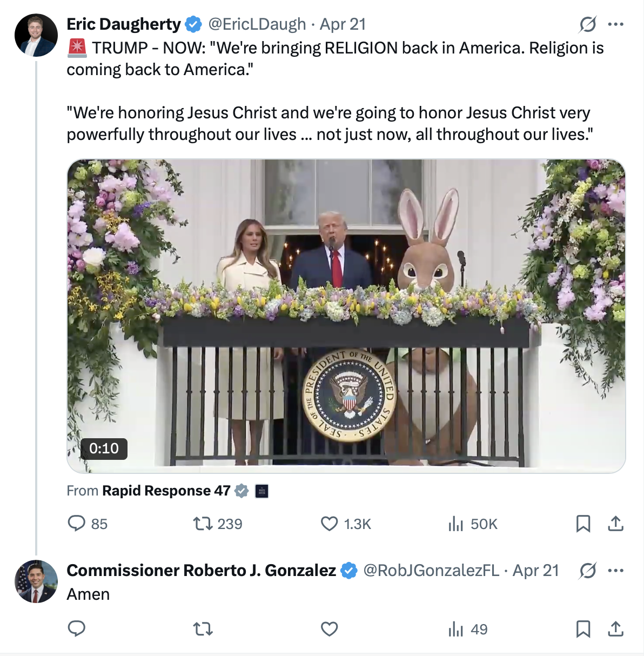Expand more options on Commissioner Gonzalez's reply
The image size is (644, 656).
[x=616, y=571]
